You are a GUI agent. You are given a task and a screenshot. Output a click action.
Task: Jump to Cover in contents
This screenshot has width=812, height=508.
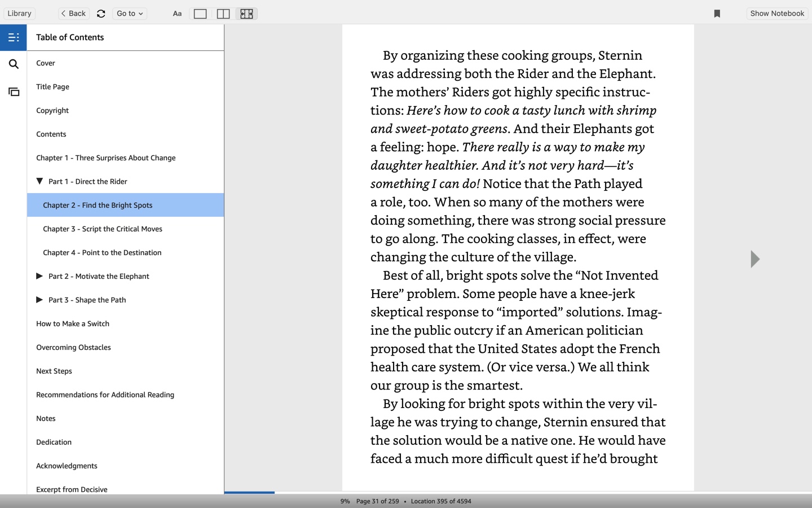click(125, 63)
